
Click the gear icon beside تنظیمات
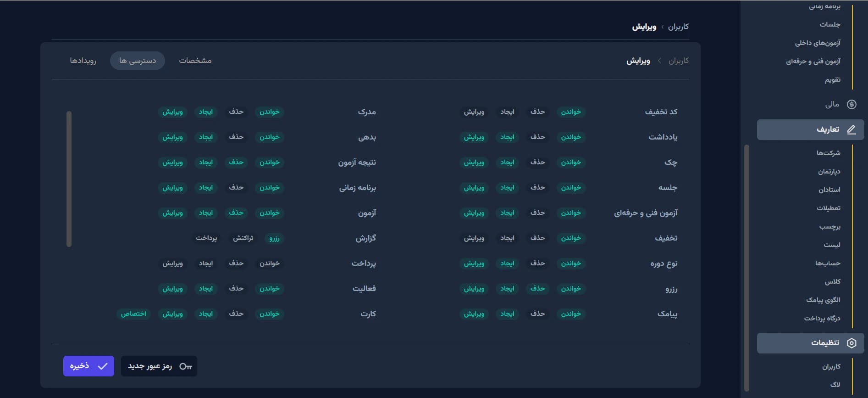coord(851,343)
